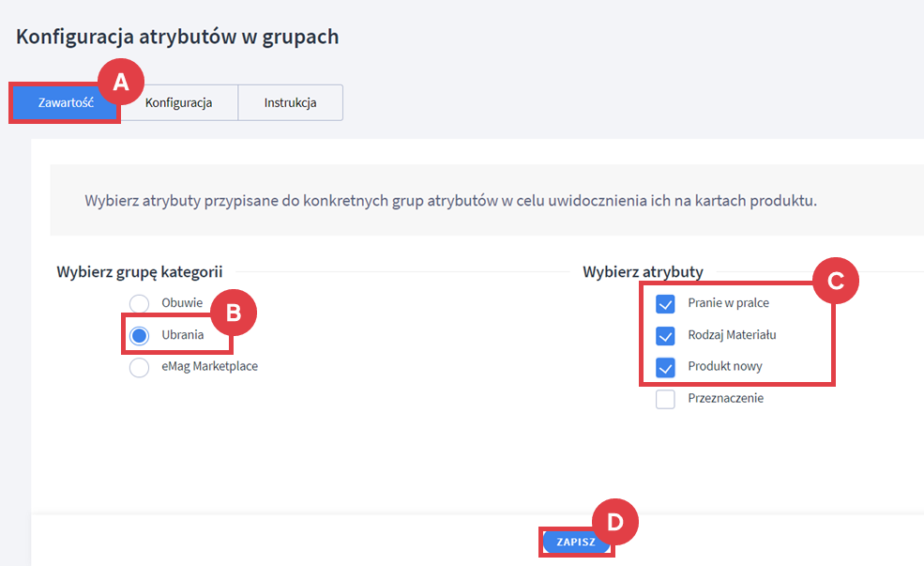Disable the Rodzaj Materiału checkbox

click(x=665, y=335)
